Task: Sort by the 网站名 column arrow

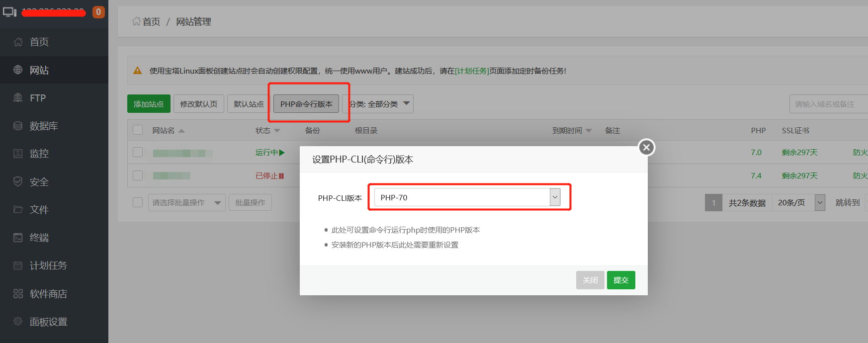Action: click(181, 131)
